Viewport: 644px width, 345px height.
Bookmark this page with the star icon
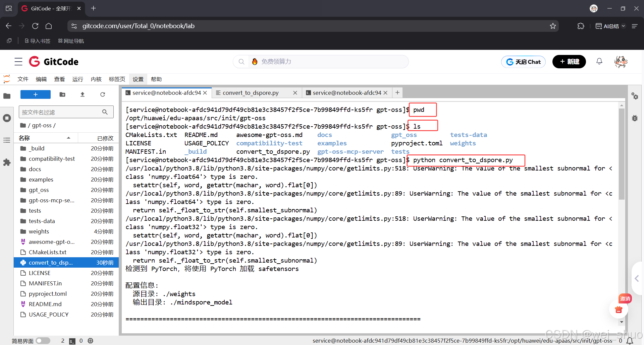click(x=553, y=26)
